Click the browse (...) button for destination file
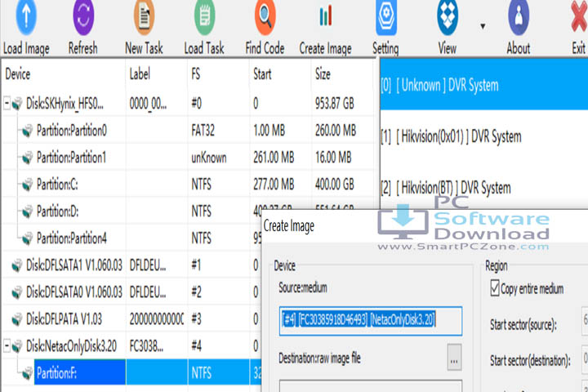This screenshot has height=392, width=588. (x=454, y=358)
